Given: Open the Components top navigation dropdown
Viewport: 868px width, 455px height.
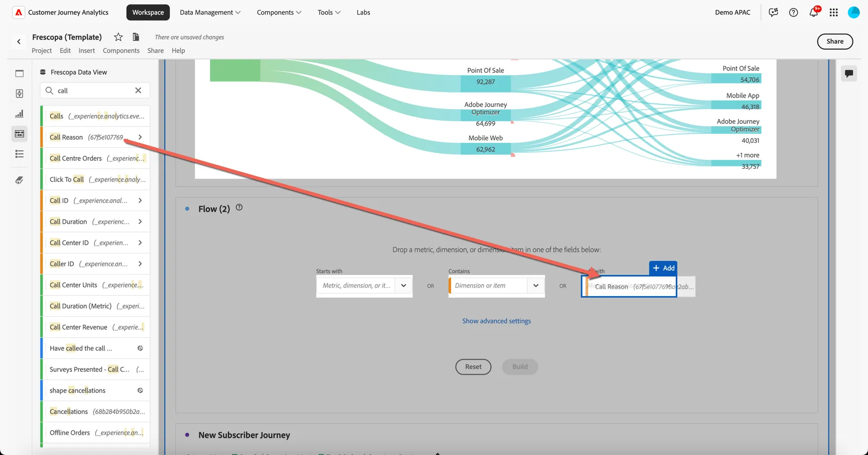Looking at the screenshot, I should tap(279, 12).
